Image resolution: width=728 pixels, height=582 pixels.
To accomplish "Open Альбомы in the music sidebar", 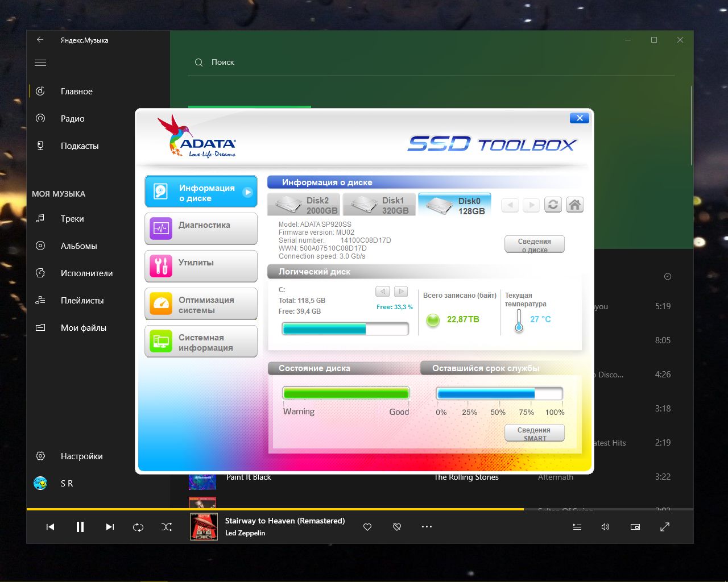I will (x=98, y=246).
